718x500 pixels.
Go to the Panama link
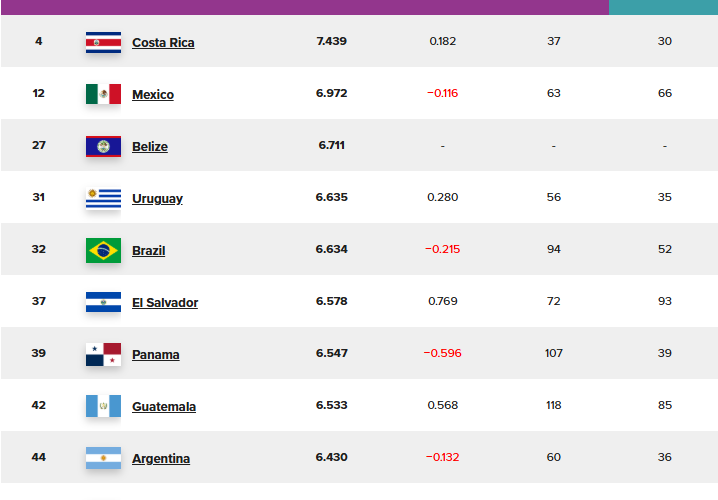point(156,355)
